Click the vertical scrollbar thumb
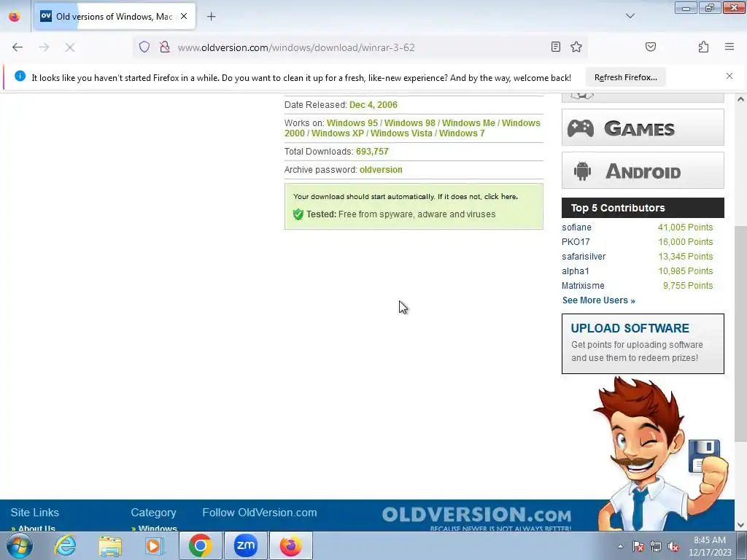The height and width of the screenshot is (560, 747). point(740,333)
